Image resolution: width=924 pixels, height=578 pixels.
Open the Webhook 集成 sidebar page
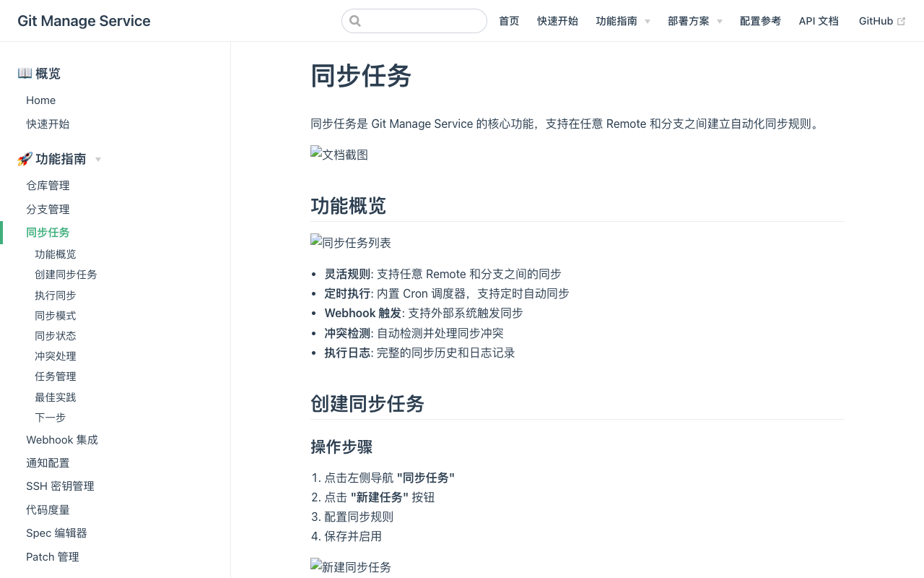click(62, 439)
